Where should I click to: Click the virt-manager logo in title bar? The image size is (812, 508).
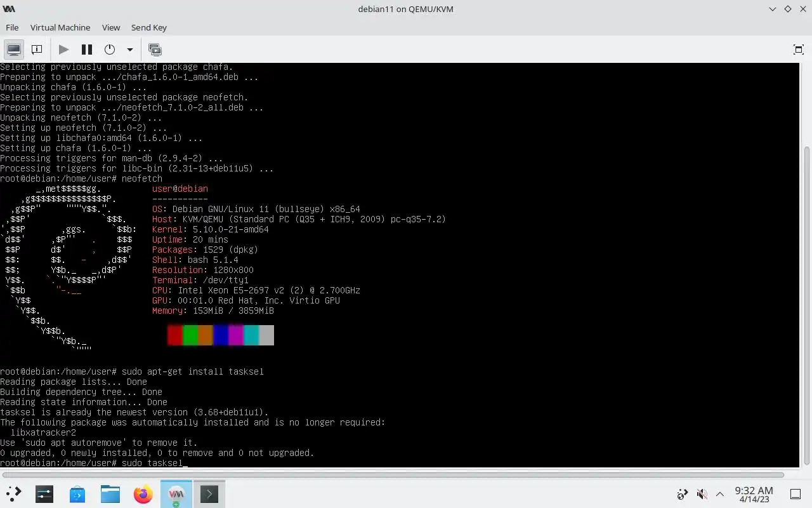pos(9,9)
